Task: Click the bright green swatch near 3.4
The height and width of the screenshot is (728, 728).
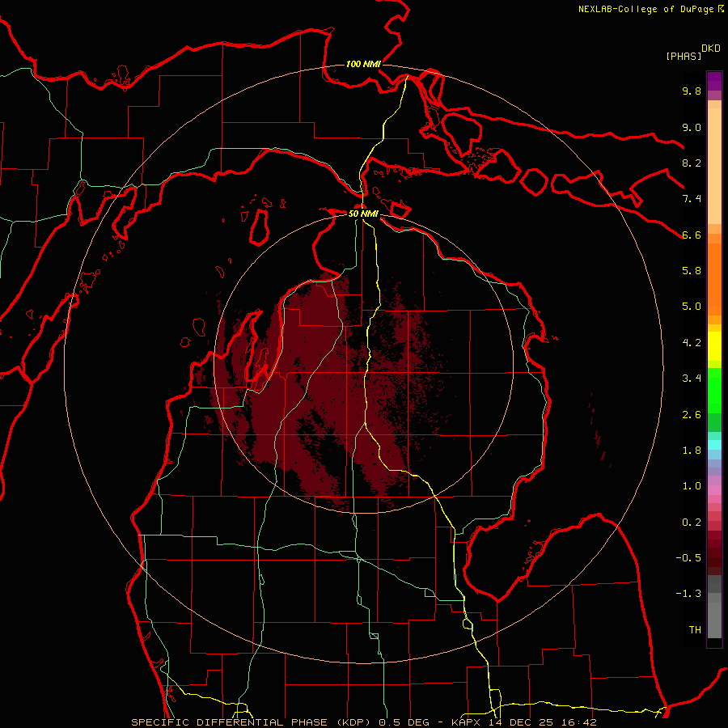Action: coord(714,390)
